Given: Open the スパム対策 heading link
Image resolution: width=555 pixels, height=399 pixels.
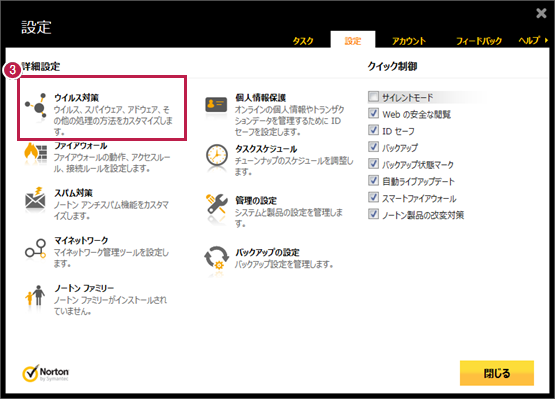Looking at the screenshot, I should [x=73, y=193].
